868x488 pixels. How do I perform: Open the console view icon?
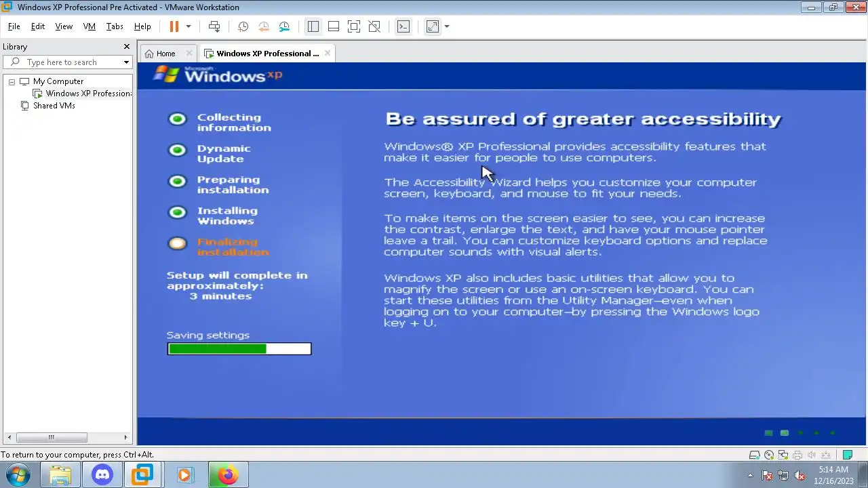[403, 26]
